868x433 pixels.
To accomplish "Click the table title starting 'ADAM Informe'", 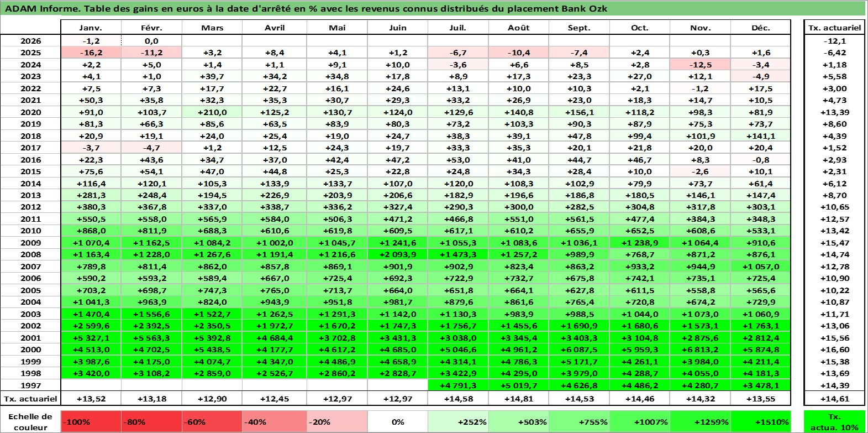I will click(x=306, y=8).
